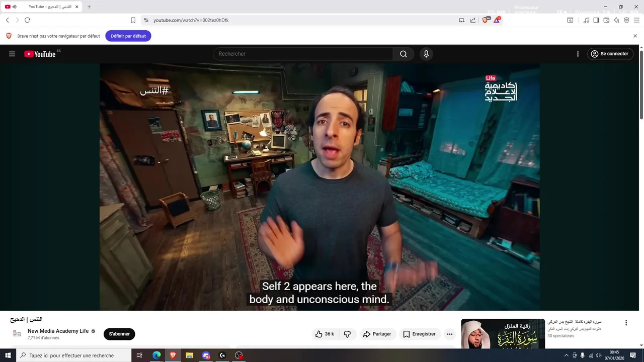Save video with Enregistrer button
The image size is (644, 362).
click(x=419, y=334)
